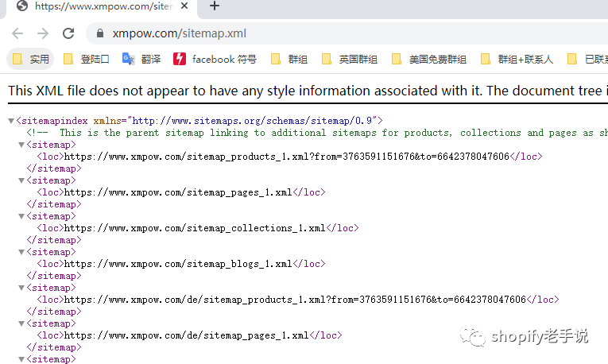Open the 英国群组 bookmark folder
The height and width of the screenshot is (364, 608).
(x=350, y=60)
